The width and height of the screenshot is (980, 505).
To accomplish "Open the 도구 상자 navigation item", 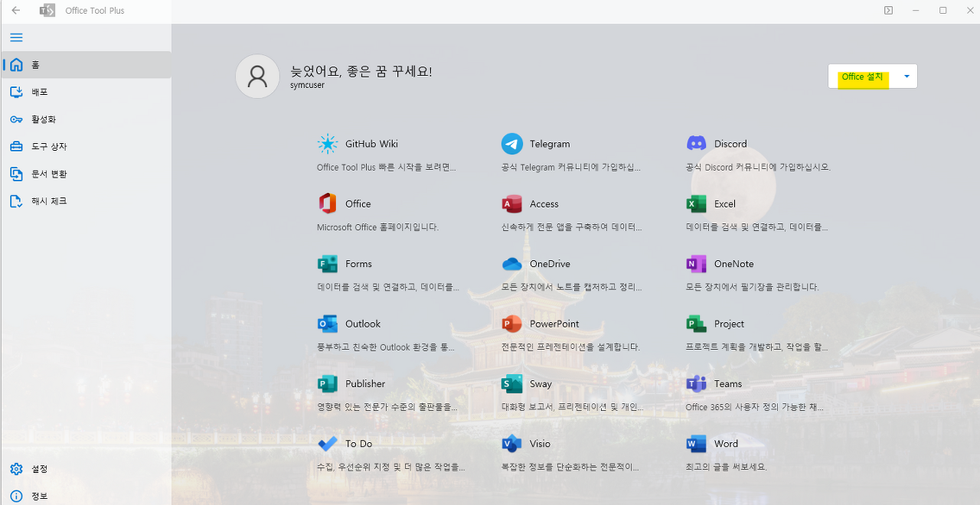I will tap(86, 146).
